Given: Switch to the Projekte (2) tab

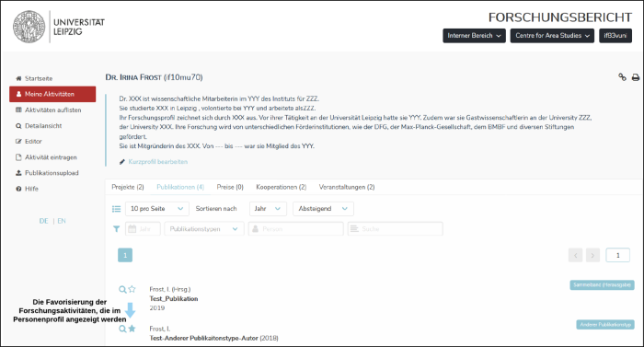Looking at the screenshot, I should coord(128,187).
